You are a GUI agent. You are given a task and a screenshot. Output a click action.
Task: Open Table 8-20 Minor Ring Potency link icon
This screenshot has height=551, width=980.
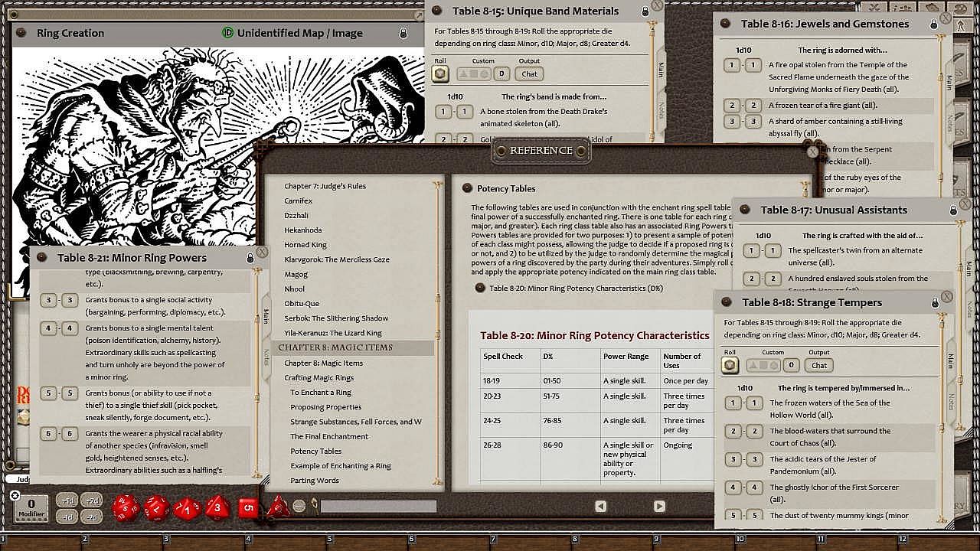tap(480, 288)
